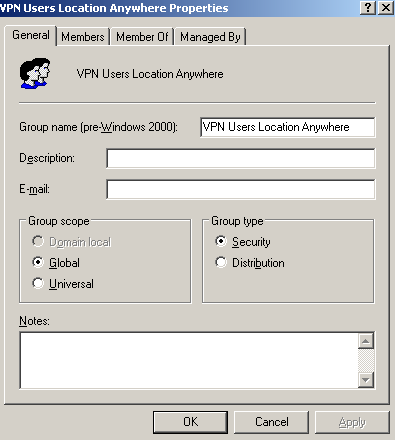Viewport: 395px width, 440px height.
Task: Open the Member Of tab
Action: pyautogui.click(x=142, y=37)
